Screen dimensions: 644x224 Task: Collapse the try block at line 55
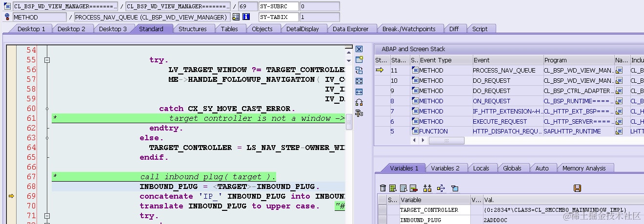pyautogui.click(x=47, y=60)
